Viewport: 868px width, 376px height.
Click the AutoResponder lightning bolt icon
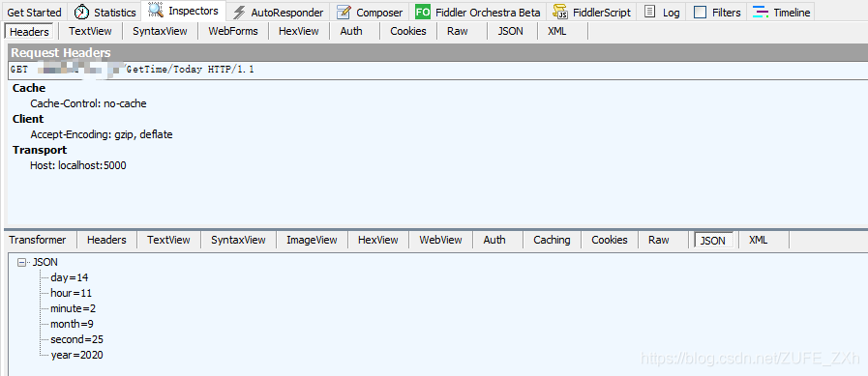239,12
